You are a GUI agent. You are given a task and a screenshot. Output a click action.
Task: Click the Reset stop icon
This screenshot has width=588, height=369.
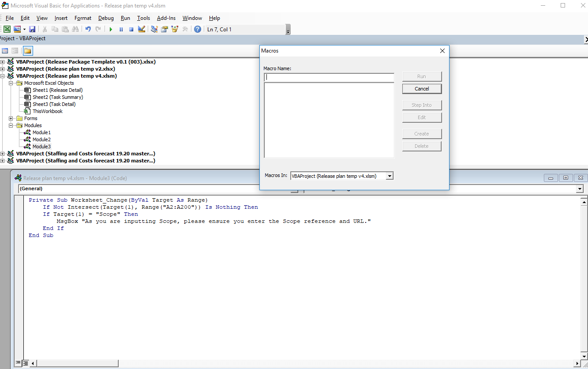(131, 29)
